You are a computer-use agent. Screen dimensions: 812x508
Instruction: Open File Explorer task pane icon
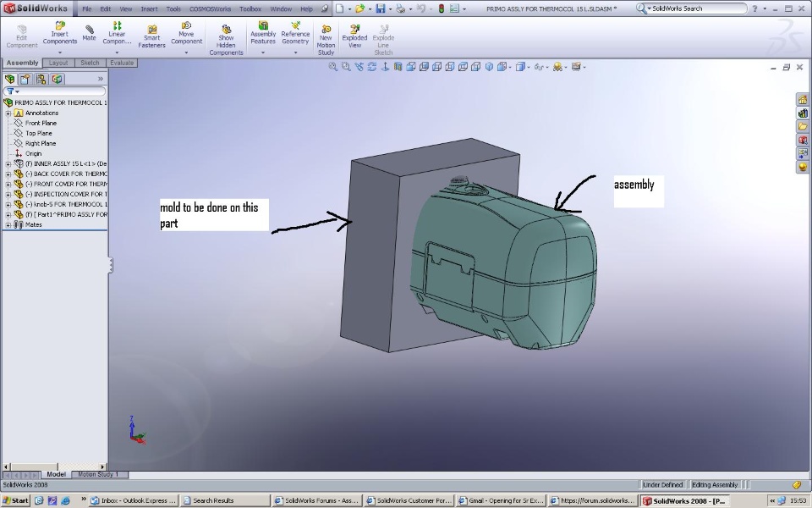pos(802,126)
